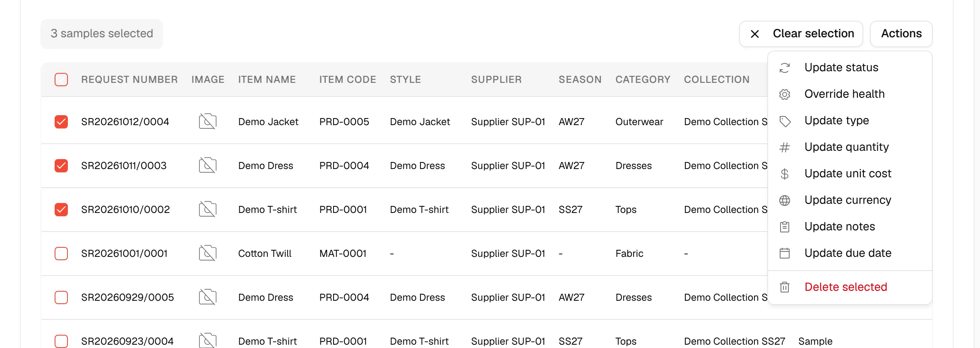Uncheck the SR20261011/0003 row checkbox
The height and width of the screenshot is (348, 980).
(61, 166)
